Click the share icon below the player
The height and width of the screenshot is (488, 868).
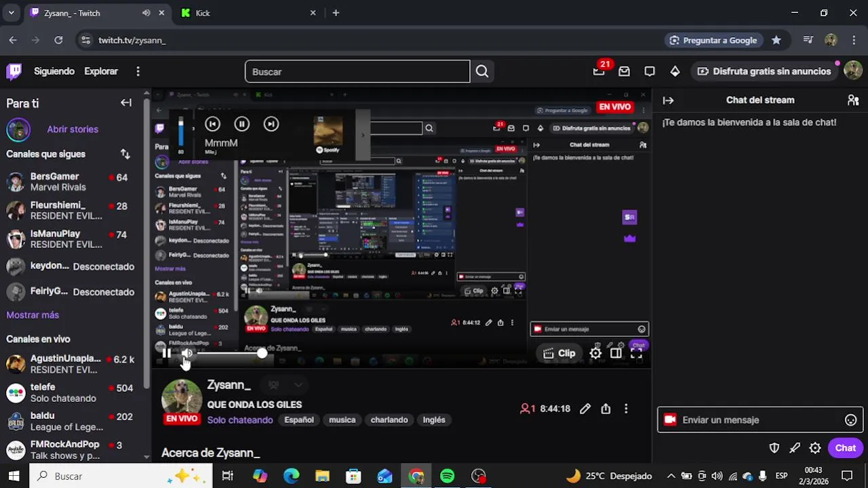click(x=606, y=409)
